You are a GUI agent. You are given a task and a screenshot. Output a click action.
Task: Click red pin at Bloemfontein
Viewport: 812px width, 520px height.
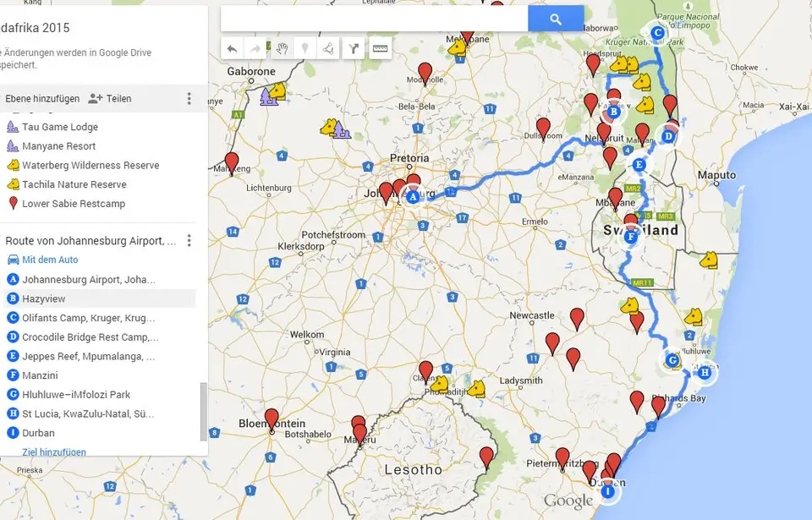coord(272,419)
